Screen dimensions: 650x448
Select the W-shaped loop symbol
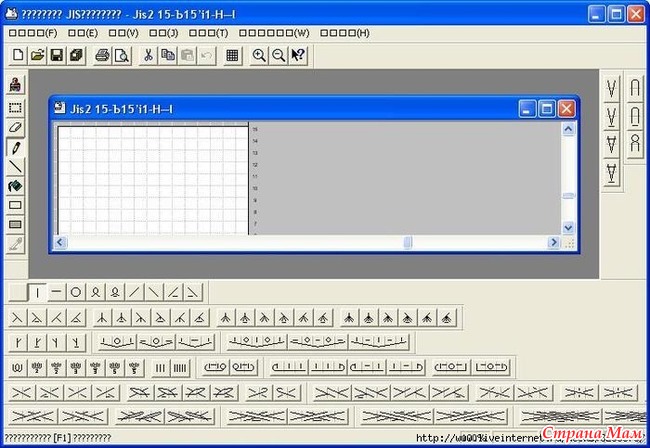tap(17, 368)
